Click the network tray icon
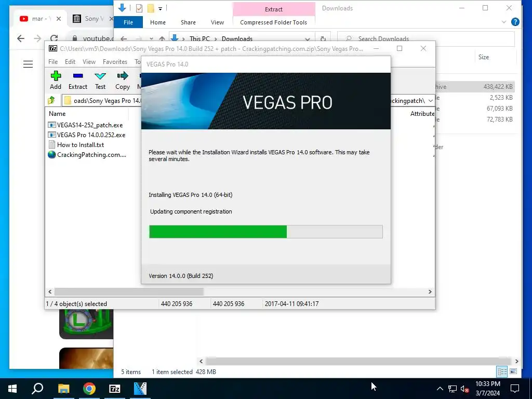 point(453,389)
